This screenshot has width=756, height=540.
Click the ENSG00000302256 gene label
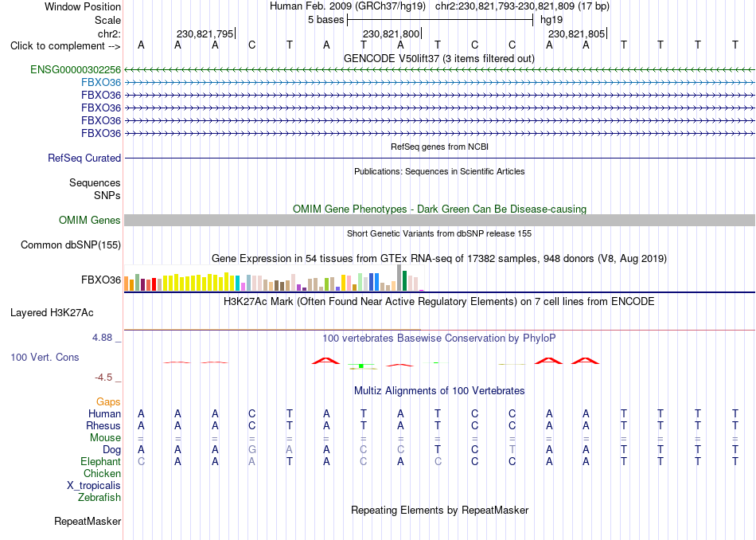tap(76, 69)
